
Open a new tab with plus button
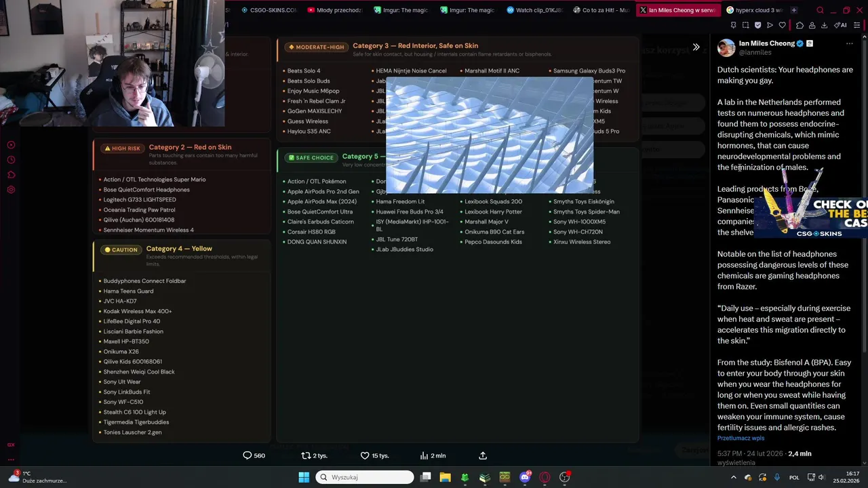coord(794,10)
